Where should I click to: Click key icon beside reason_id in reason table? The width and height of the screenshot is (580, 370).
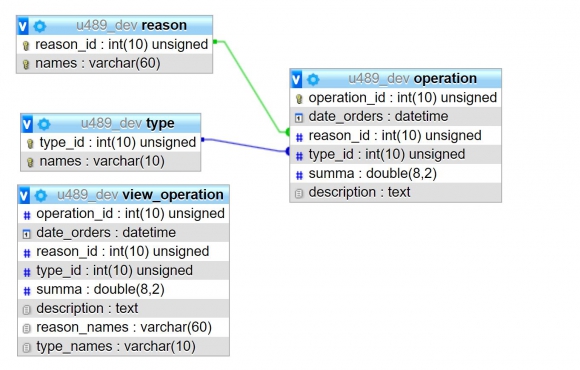point(26,46)
